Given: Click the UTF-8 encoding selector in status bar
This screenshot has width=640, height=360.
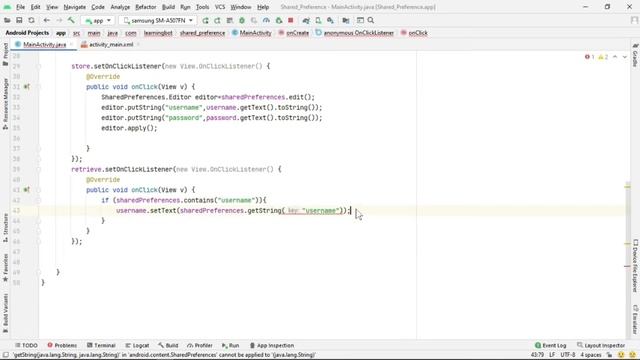Looking at the screenshot, I should [x=567, y=355].
